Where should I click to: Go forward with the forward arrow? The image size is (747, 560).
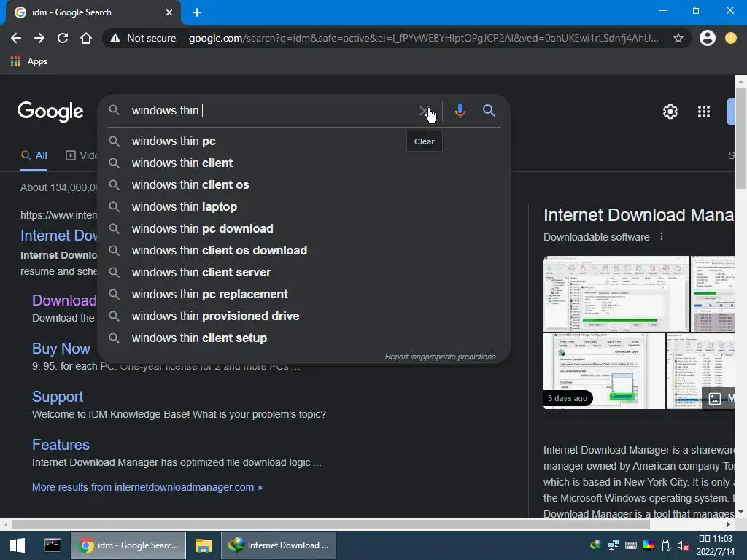click(39, 38)
